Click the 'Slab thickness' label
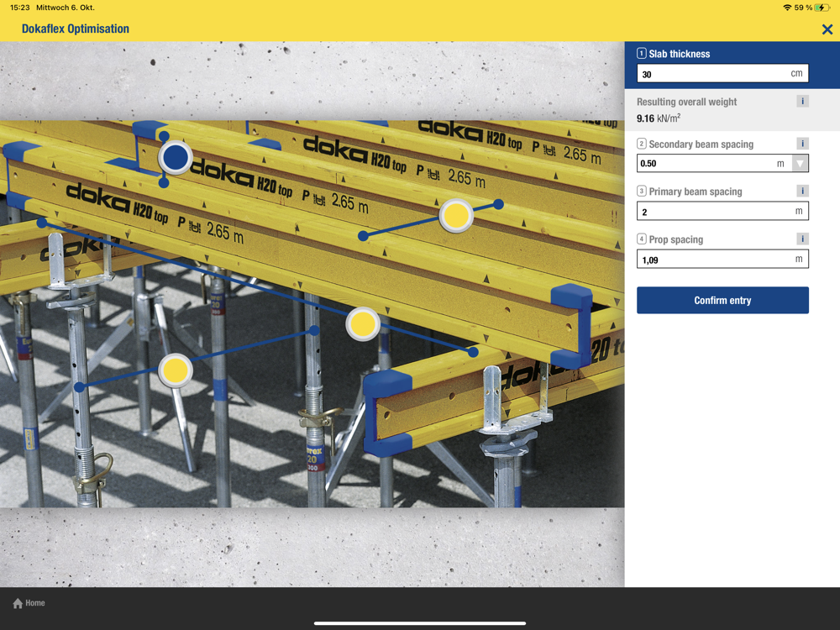 680,54
